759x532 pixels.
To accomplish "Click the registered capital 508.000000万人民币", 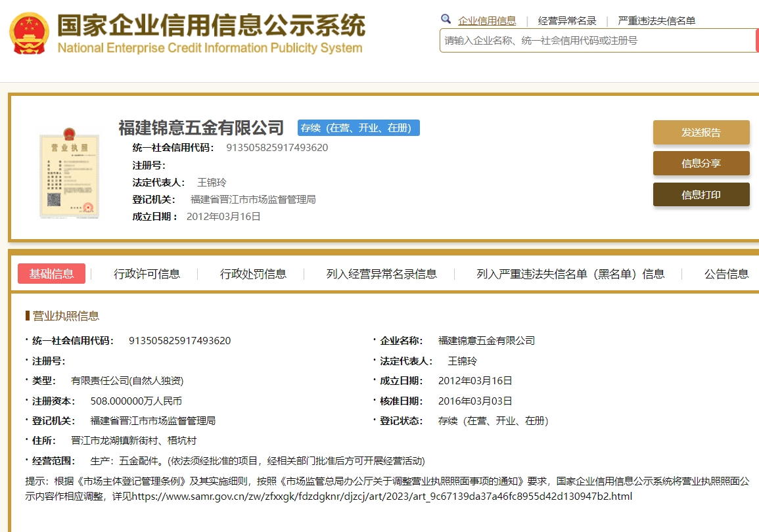I will coord(136,401).
